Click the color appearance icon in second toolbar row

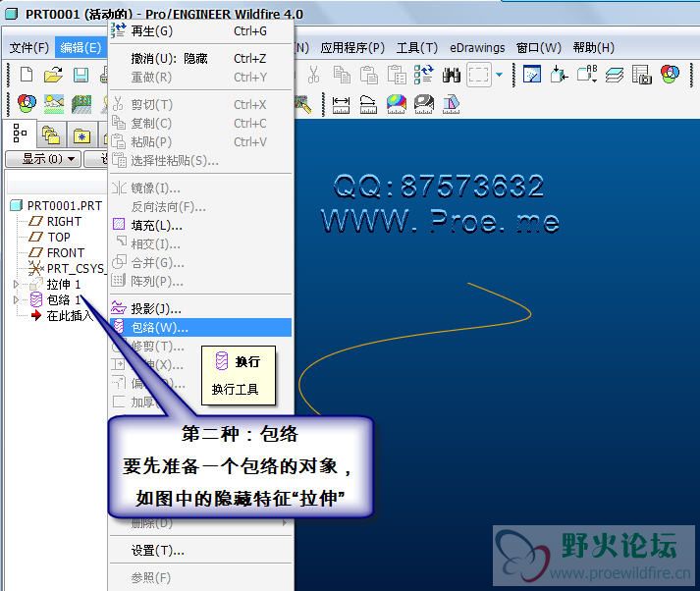tap(27, 104)
